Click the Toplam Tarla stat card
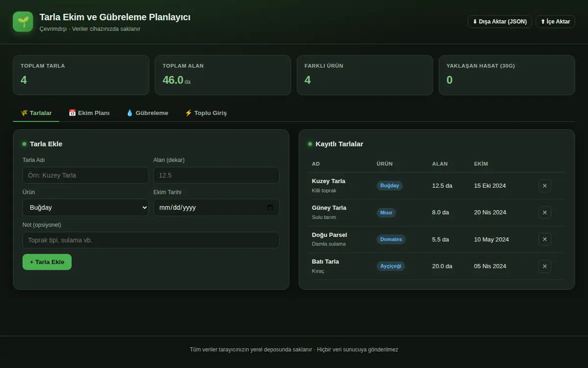The width and height of the screenshot is (588, 368). pyautogui.click(x=81, y=75)
